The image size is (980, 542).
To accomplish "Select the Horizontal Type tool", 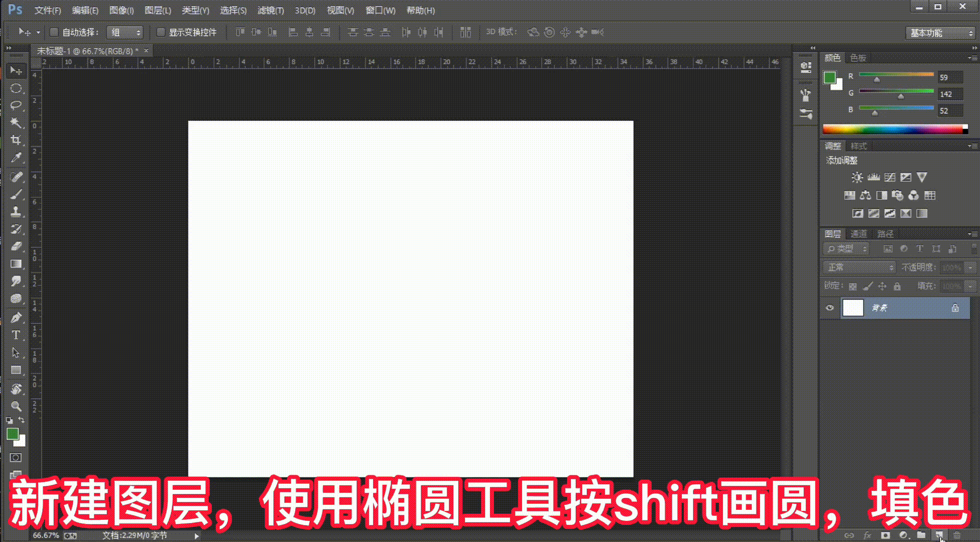I will (x=16, y=335).
